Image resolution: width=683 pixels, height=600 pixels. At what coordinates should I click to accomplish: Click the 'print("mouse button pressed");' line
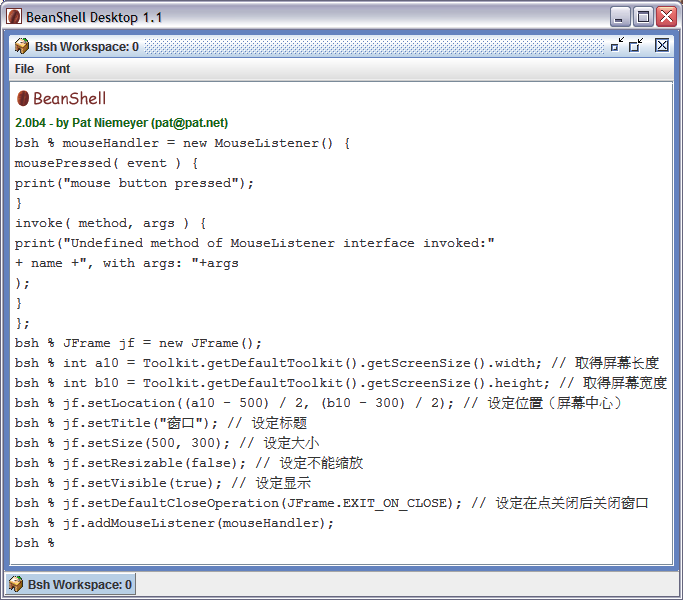pyautogui.click(x=134, y=183)
